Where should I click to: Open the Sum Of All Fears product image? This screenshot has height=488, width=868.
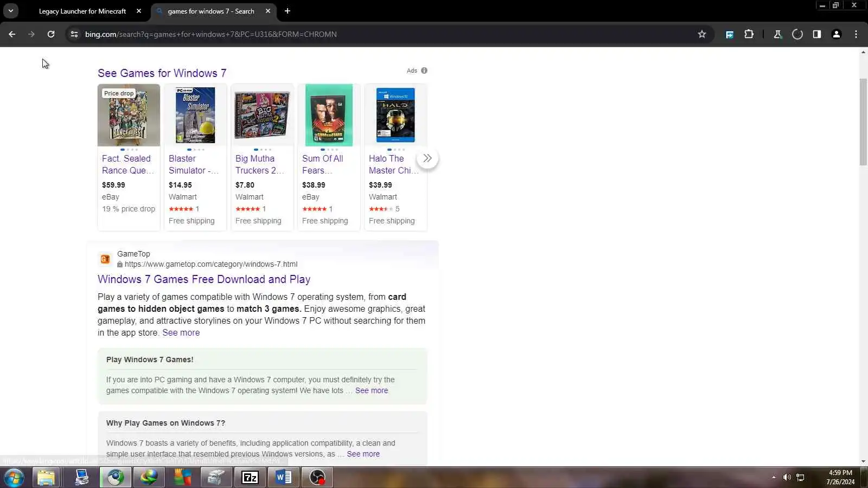(x=329, y=115)
